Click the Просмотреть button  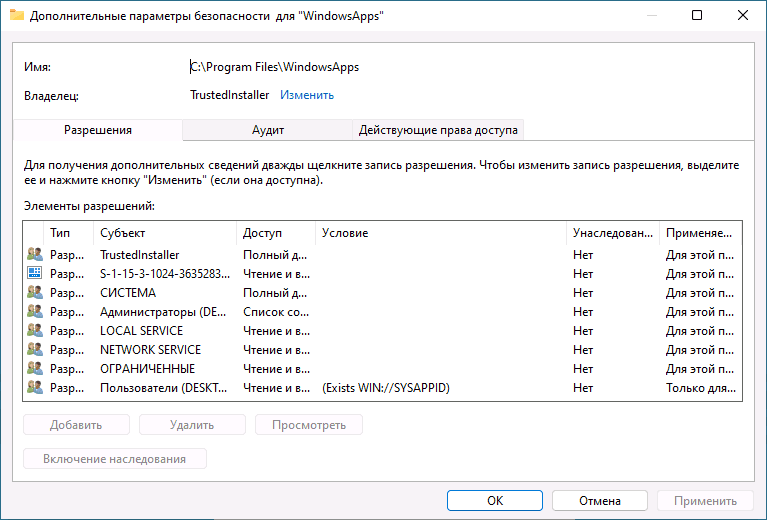(x=309, y=425)
